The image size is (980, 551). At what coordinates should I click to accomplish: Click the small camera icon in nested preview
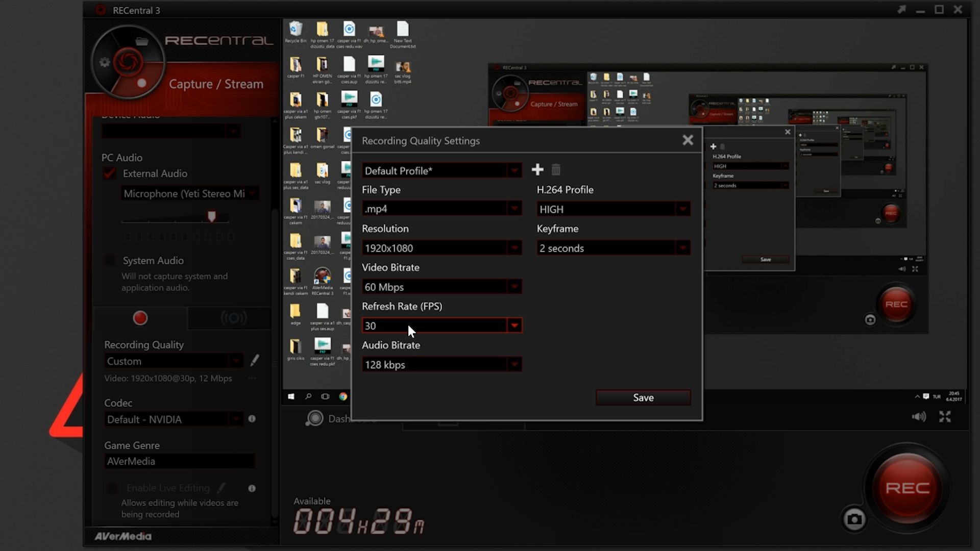870,320
